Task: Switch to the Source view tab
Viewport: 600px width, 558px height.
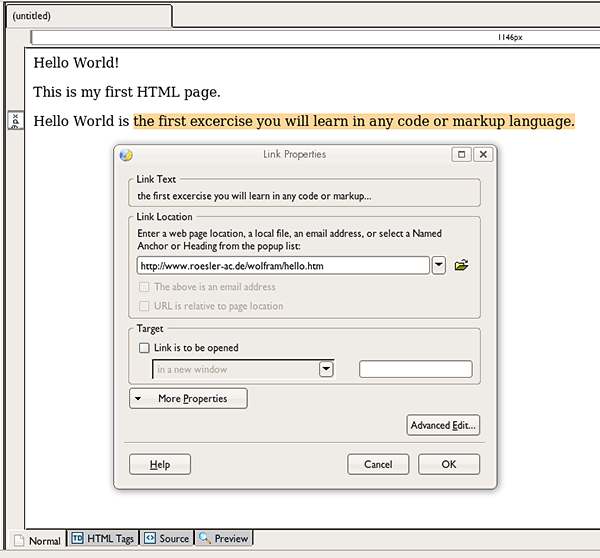Action: pos(166,539)
